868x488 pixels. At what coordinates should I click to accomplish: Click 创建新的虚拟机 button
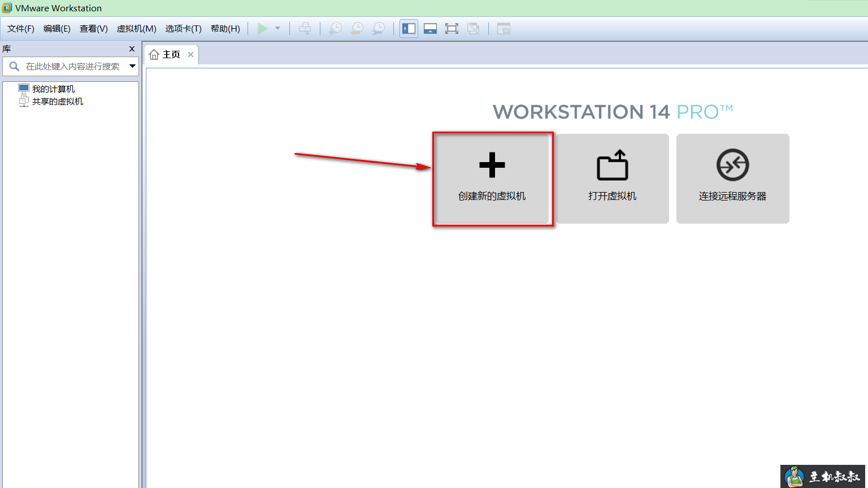[493, 179]
